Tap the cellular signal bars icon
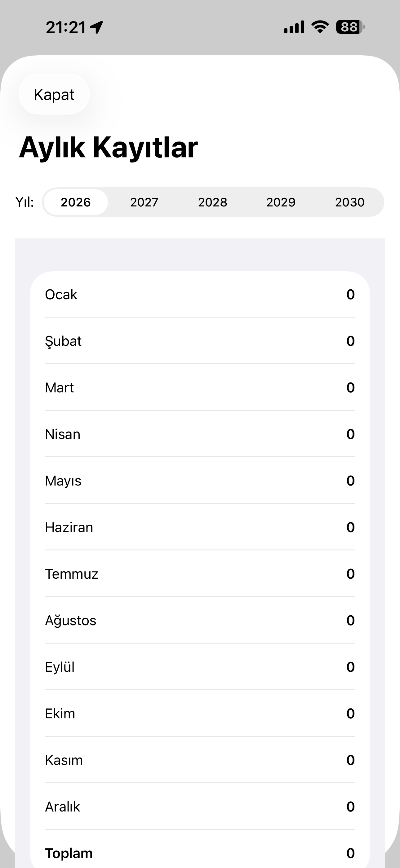The height and width of the screenshot is (868, 400). point(294,27)
